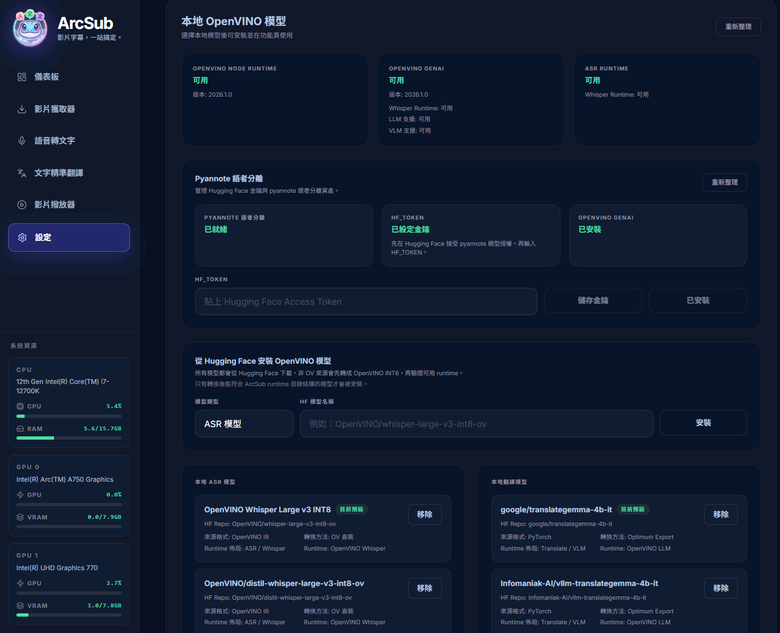Click the VLM 支援: 可用 line
This screenshot has width=780, height=633.
pos(410,131)
